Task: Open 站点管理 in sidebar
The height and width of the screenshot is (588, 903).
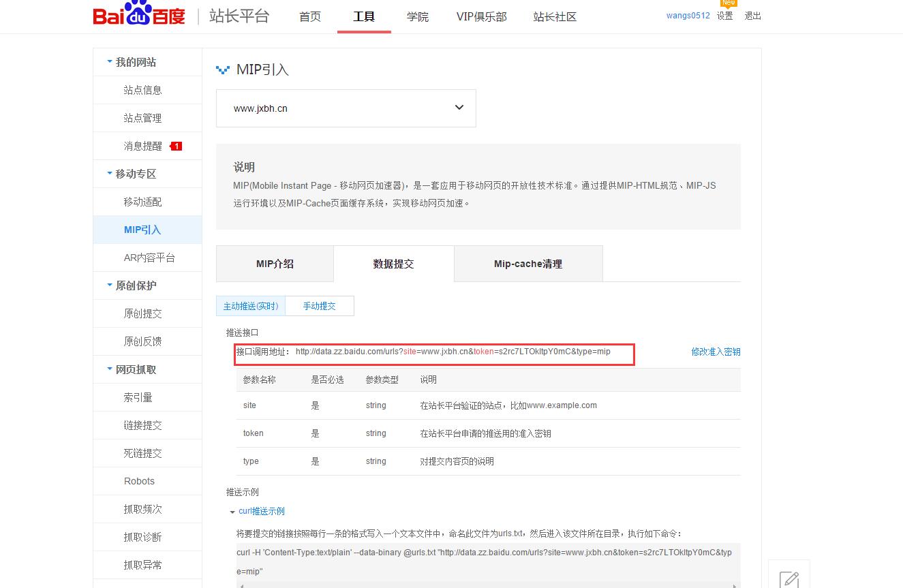Action: point(143,118)
